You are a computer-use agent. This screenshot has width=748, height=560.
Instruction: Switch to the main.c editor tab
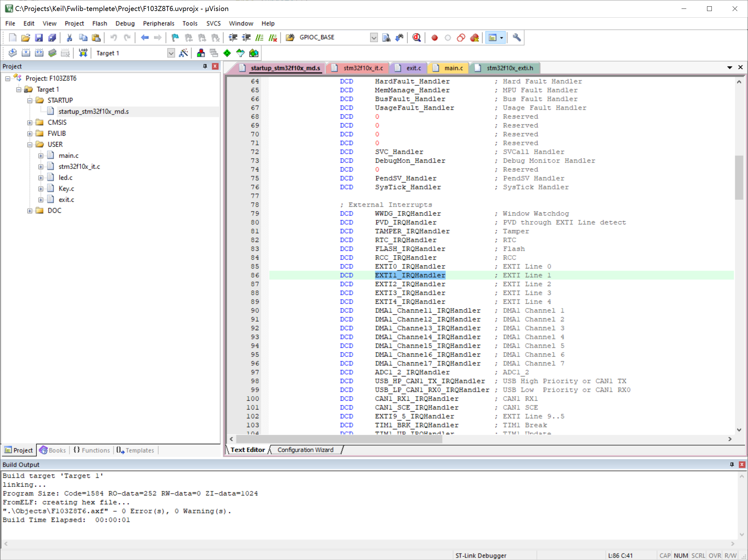coord(449,68)
